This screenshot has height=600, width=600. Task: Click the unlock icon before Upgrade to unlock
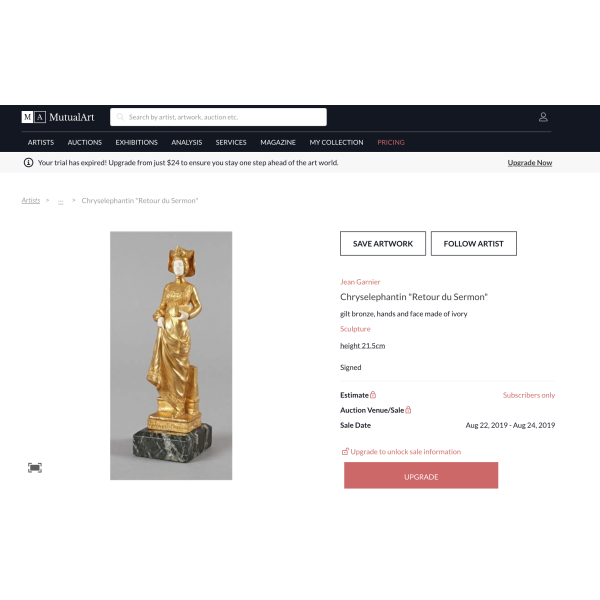click(x=345, y=452)
